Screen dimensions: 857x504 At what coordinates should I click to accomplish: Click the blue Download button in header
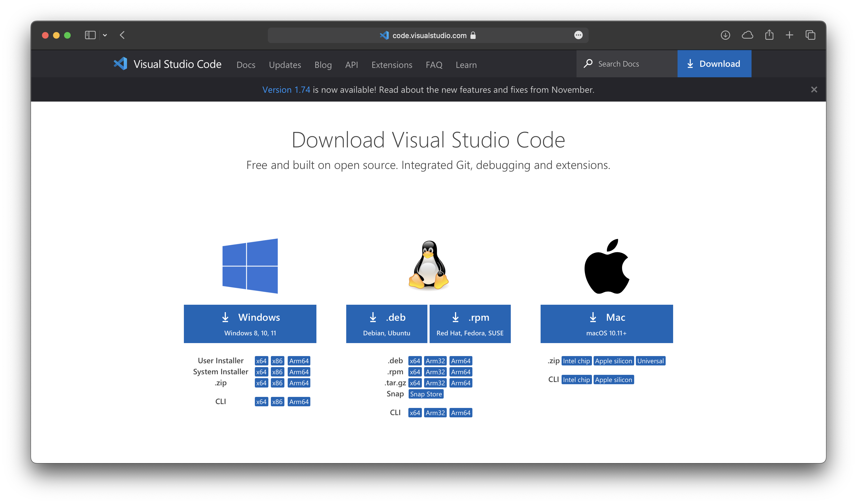(714, 63)
